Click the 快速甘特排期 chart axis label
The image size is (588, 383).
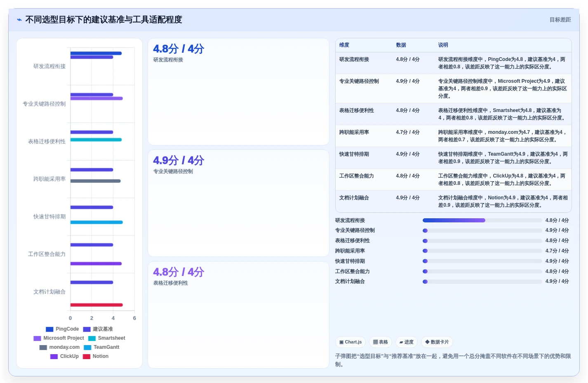tap(49, 217)
